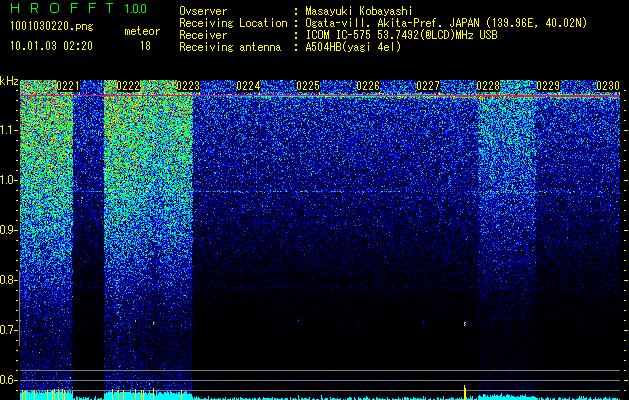The image size is (629, 400).
Task: Select the file name 1001030220.png
Action: click(x=52, y=27)
